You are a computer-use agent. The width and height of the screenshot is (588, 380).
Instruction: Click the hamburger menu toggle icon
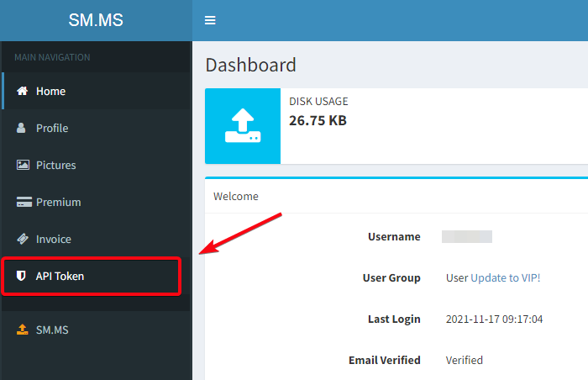pyautogui.click(x=210, y=20)
